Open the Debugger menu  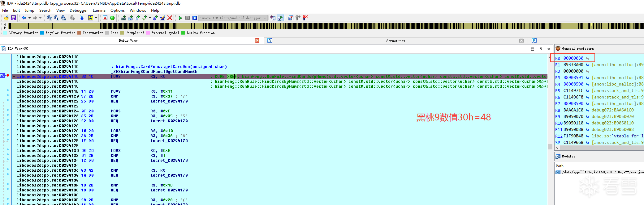pyautogui.click(x=79, y=10)
